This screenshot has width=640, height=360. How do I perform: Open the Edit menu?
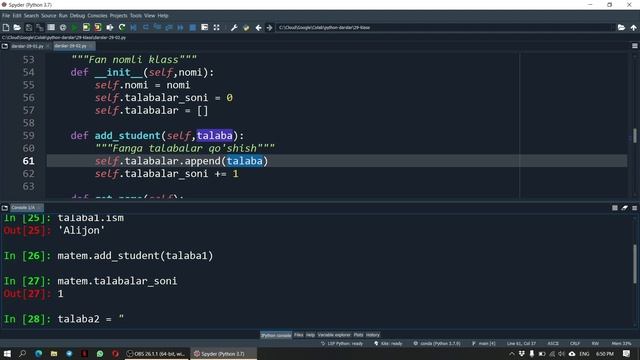pyautogui.click(x=17, y=16)
